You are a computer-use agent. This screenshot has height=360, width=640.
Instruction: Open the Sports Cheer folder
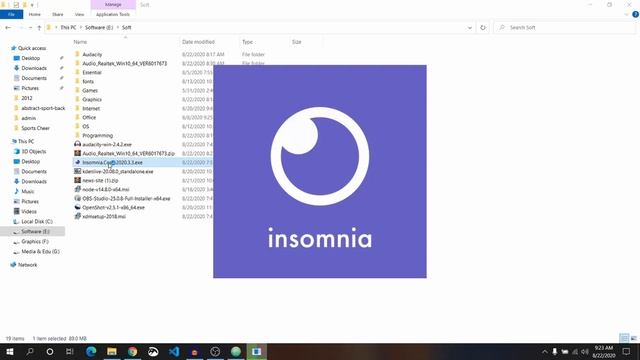pyautogui.click(x=36, y=128)
